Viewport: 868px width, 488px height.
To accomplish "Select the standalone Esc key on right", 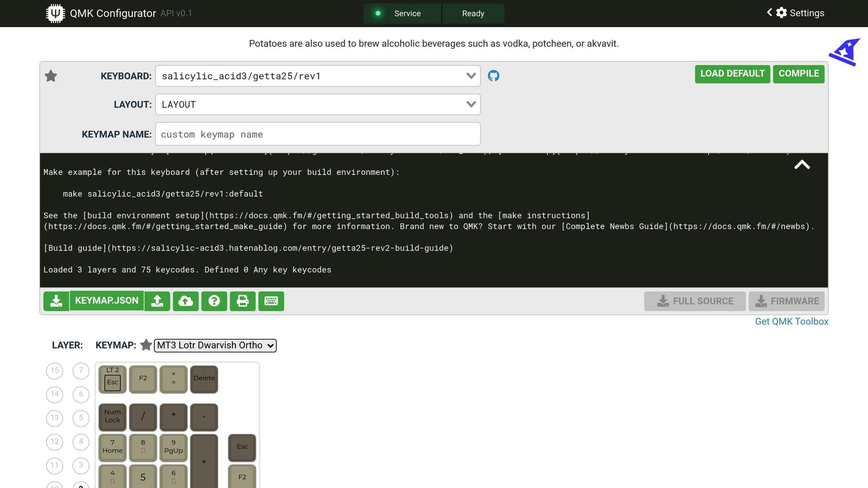I will click(x=242, y=448).
